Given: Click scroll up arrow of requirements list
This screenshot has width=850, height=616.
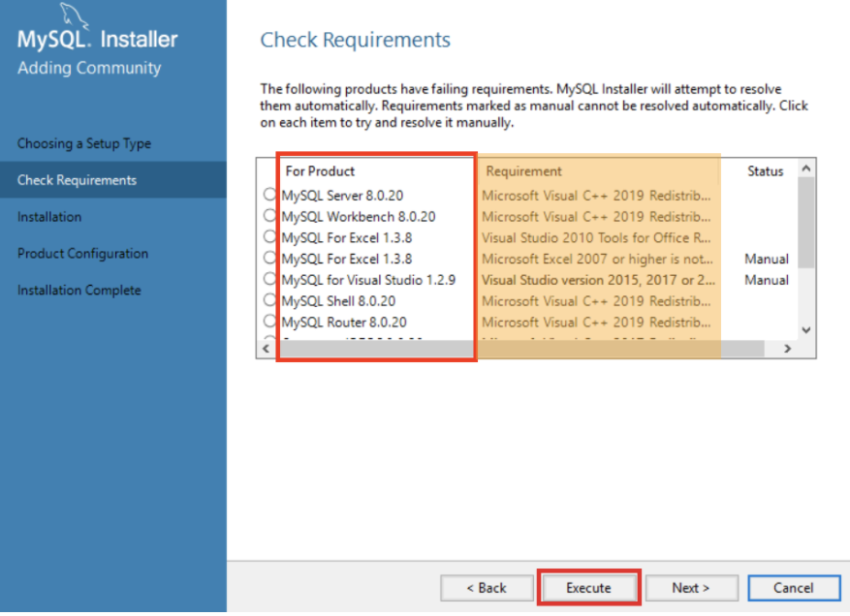Looking at the screenshot, I should (806, 169).
